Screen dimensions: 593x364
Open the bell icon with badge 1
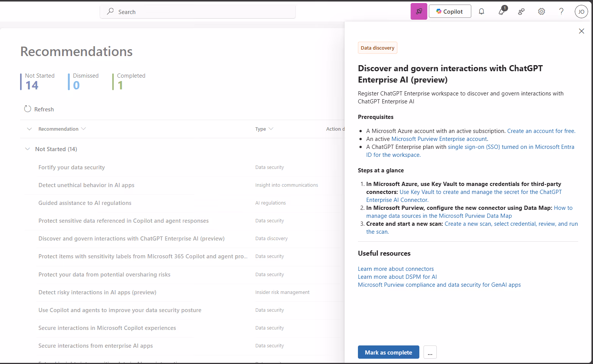[x=502, y=11]
